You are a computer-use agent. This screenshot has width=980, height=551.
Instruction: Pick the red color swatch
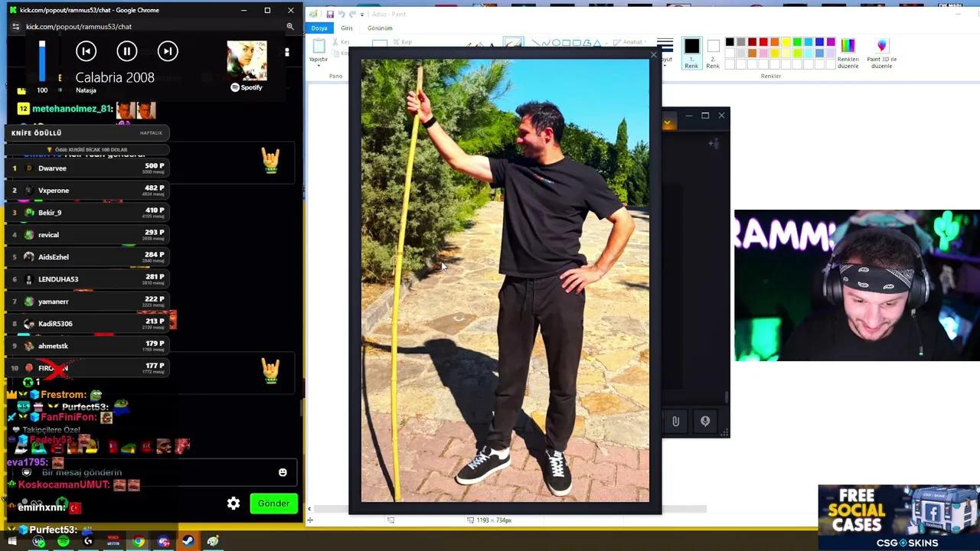[x=763, y=42]
